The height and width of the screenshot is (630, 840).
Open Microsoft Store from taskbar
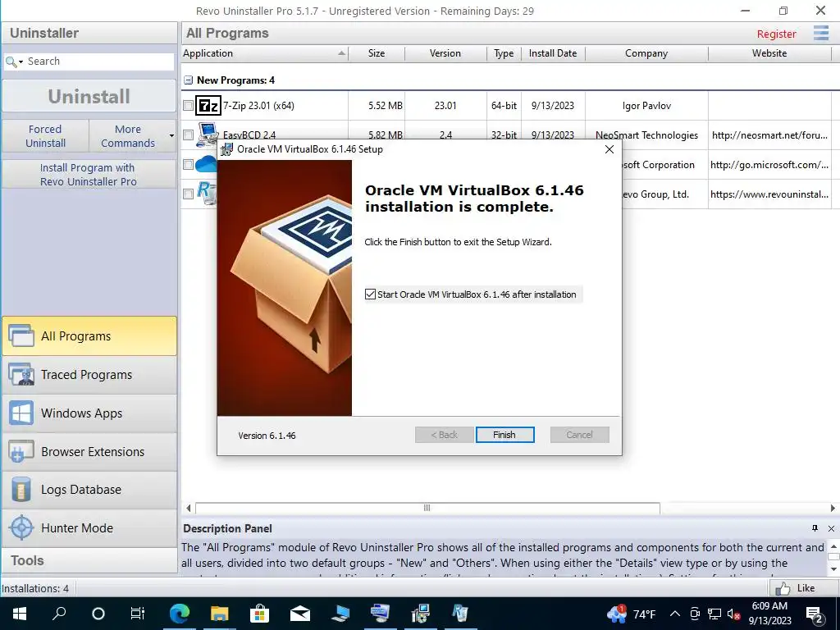click(259, 614)
